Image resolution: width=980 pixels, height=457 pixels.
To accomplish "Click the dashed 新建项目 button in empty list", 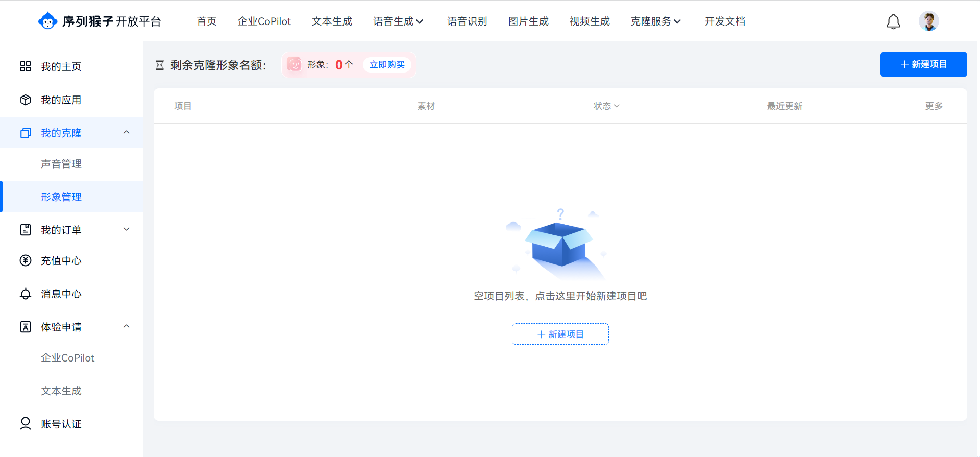I will click(560, 334).
